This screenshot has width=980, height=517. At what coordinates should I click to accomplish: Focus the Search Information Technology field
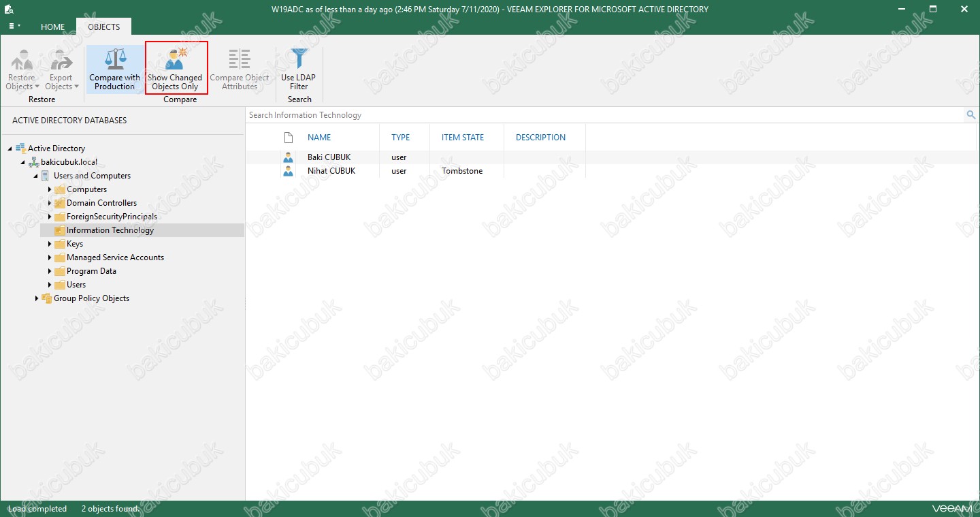tap(606, 115)
